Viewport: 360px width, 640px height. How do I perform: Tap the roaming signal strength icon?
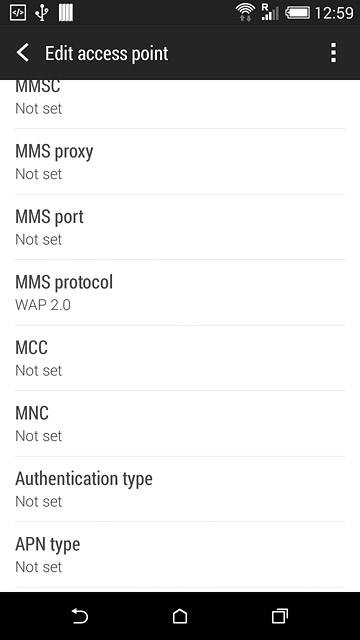point(270,13)
